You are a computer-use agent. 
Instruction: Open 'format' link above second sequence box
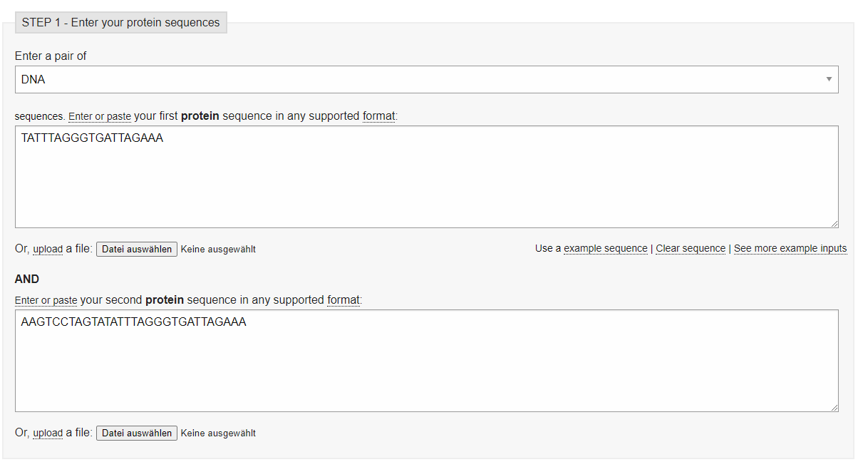tap(343, 299)
